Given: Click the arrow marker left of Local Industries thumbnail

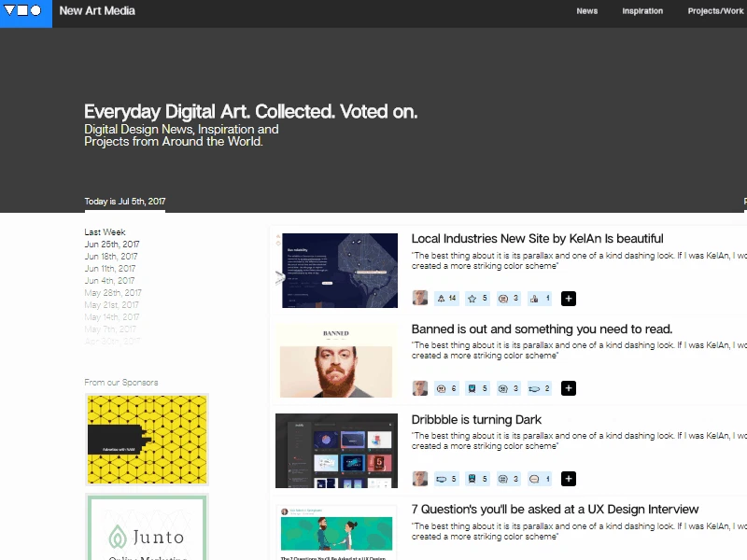Looking at the screenshot, I should pos(280,277).
